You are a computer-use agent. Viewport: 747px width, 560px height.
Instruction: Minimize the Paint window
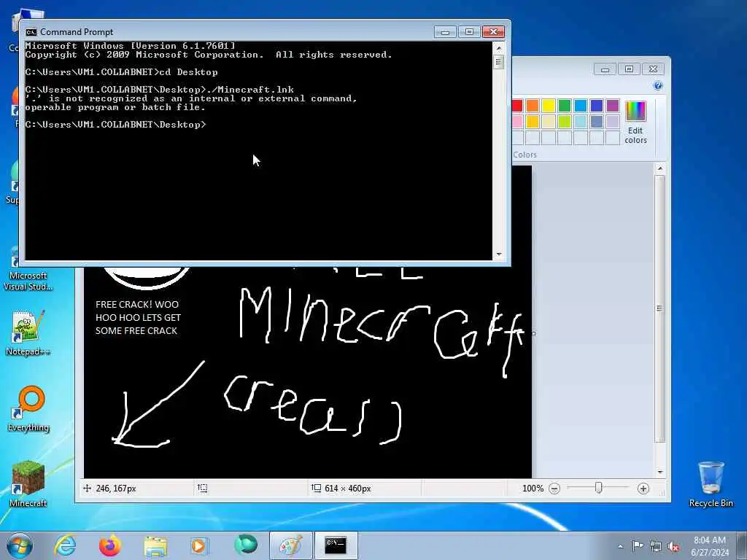[x=605, y=69]
